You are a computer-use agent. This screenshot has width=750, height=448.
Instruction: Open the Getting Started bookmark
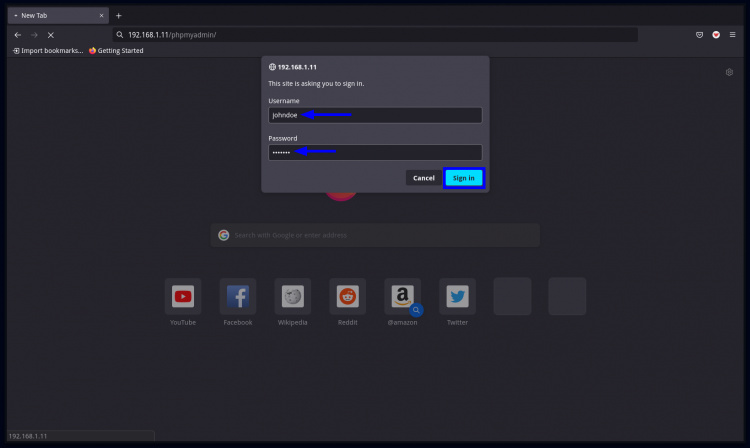point(116,50)
